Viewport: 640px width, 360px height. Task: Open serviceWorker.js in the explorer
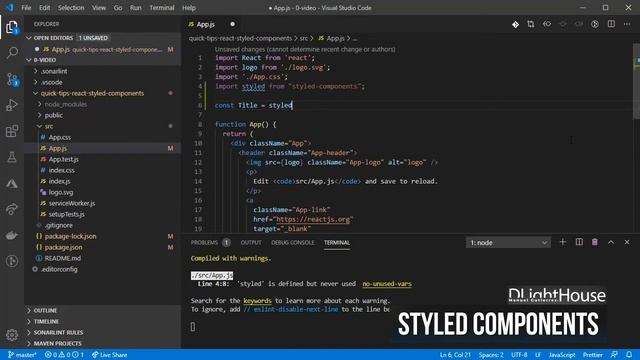coord(72,203)
